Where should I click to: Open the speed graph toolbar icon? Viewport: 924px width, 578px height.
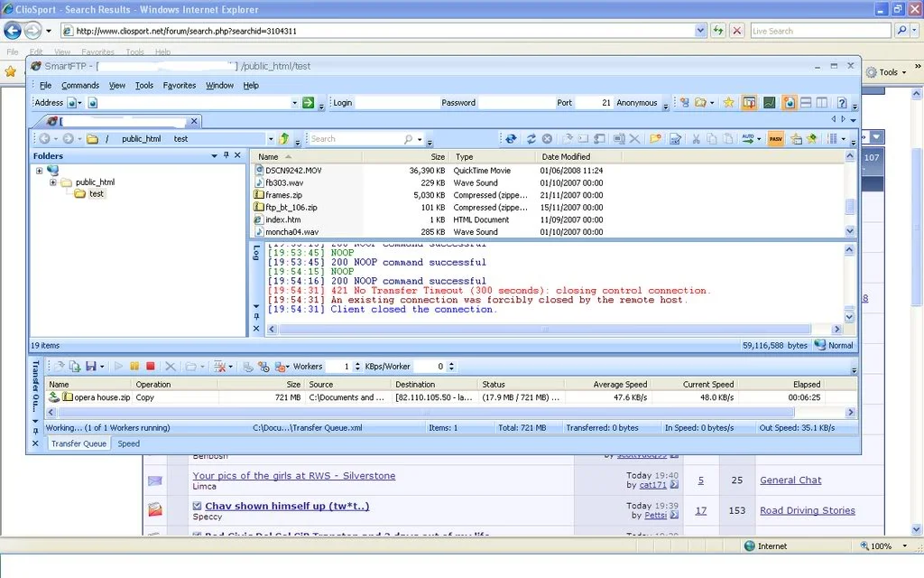pos(769,103)
